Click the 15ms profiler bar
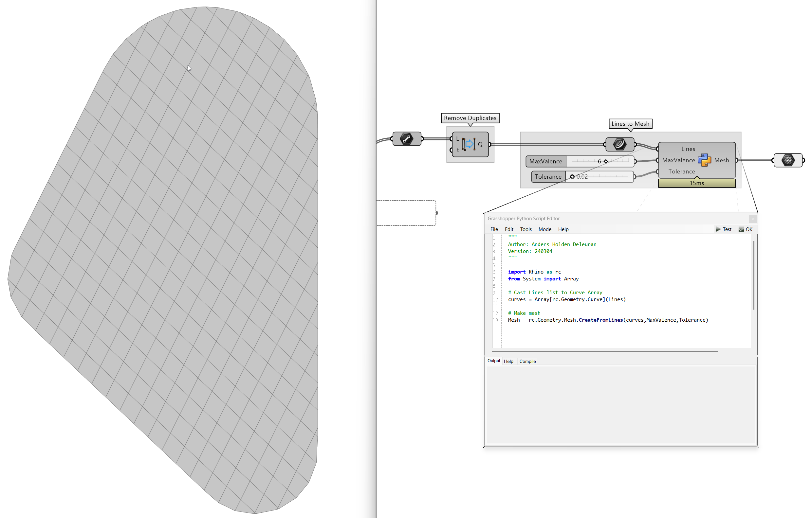Image resolution: width=812 pixels, height=518 pixels. [697, 183]
